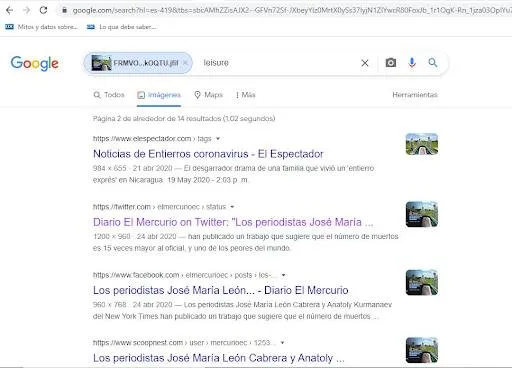Go back with the browser back arrow
This screenshot has height=368, width=512.
point(9,10)
